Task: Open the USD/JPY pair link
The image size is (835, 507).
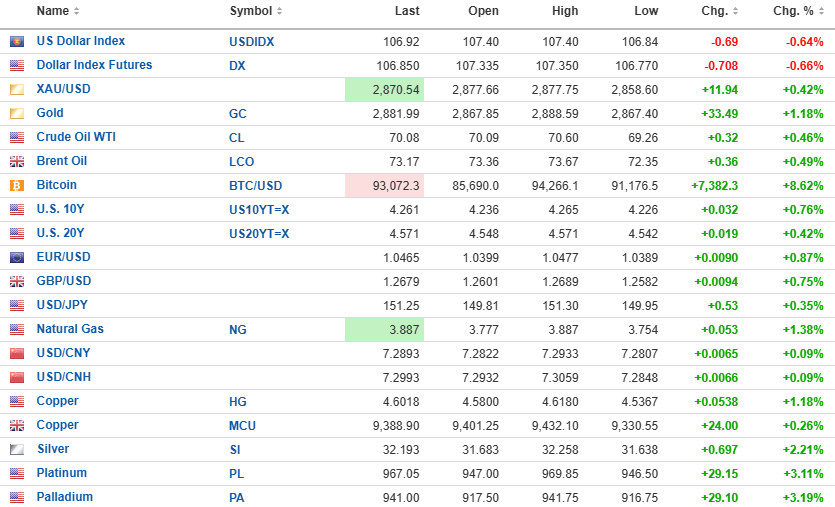Action: [62, 305]
